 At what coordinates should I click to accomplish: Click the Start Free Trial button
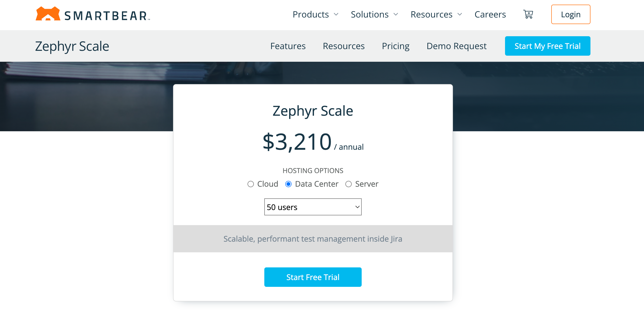[313, 277]
